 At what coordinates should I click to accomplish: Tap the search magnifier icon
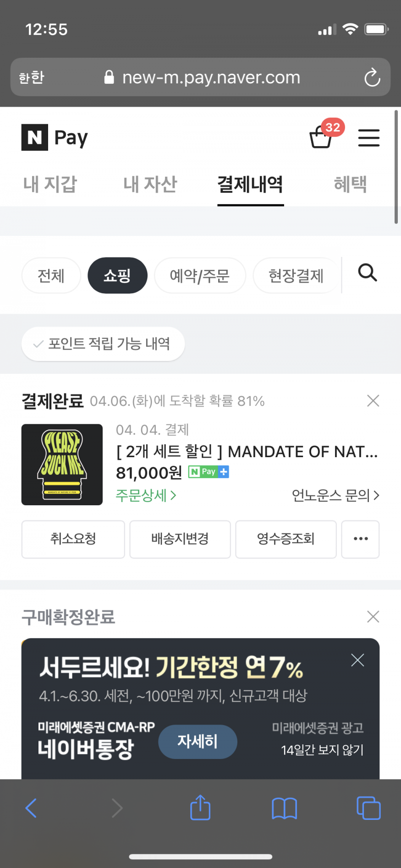click(367, 273)
